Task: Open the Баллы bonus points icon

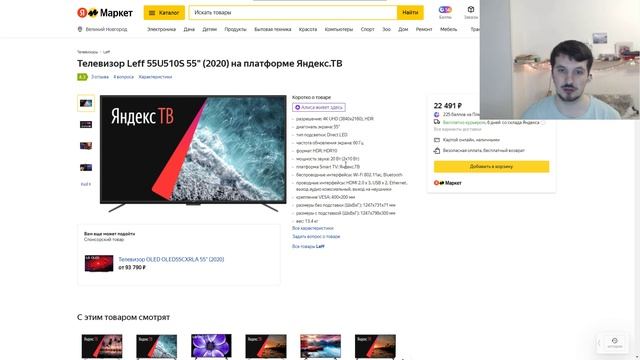Action: [x=445, y=12]
